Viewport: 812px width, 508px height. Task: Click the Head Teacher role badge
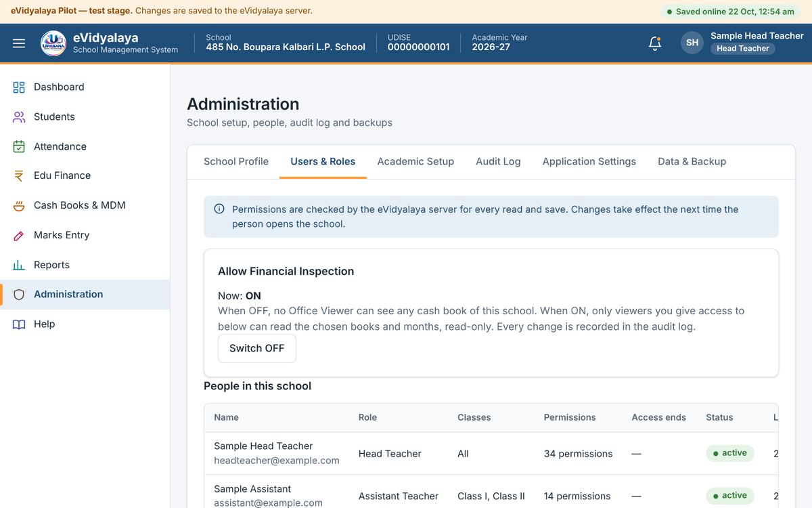coord(743,49)
